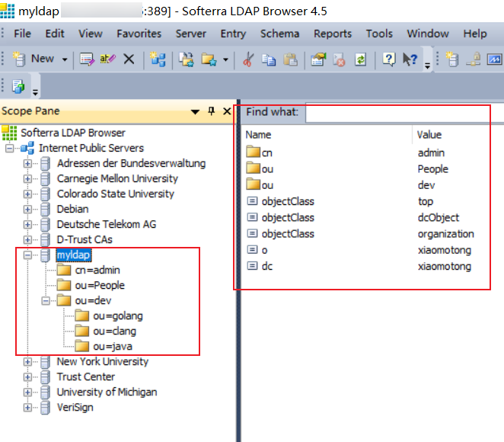Open the Server menu

(x=191, y=34)
